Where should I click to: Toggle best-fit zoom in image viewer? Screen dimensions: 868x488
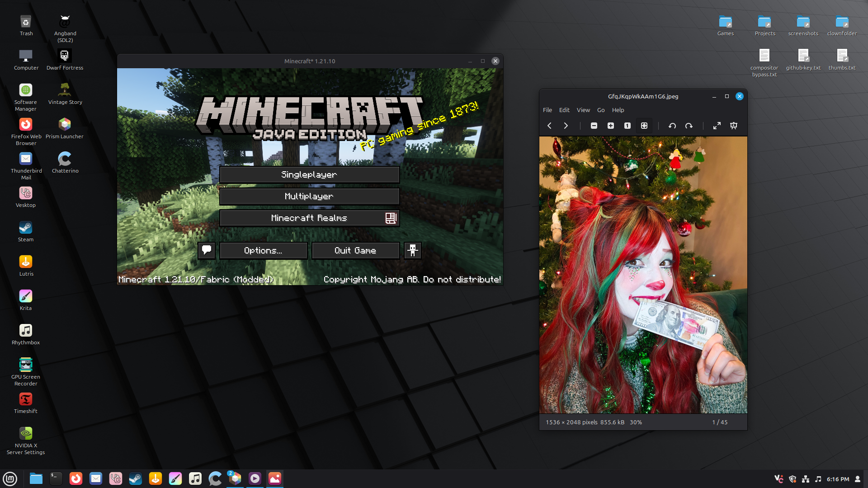click(x=644, y=126)
